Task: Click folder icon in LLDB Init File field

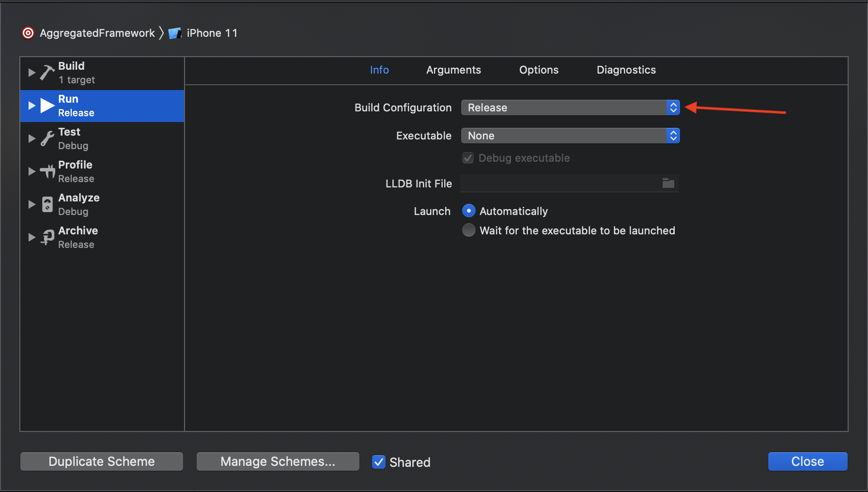Action: click(x=668, y=183)
